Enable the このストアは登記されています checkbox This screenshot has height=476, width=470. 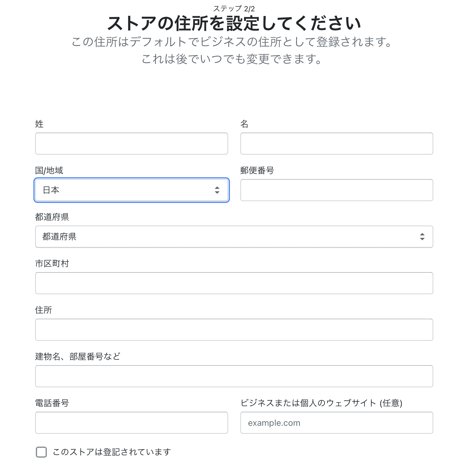tap(41, 452)
